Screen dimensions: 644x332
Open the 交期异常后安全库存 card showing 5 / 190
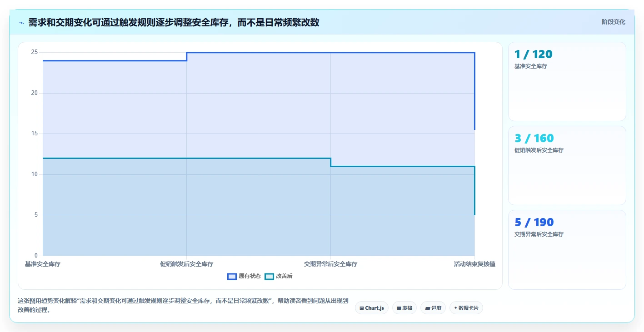[x=567, y=250]
